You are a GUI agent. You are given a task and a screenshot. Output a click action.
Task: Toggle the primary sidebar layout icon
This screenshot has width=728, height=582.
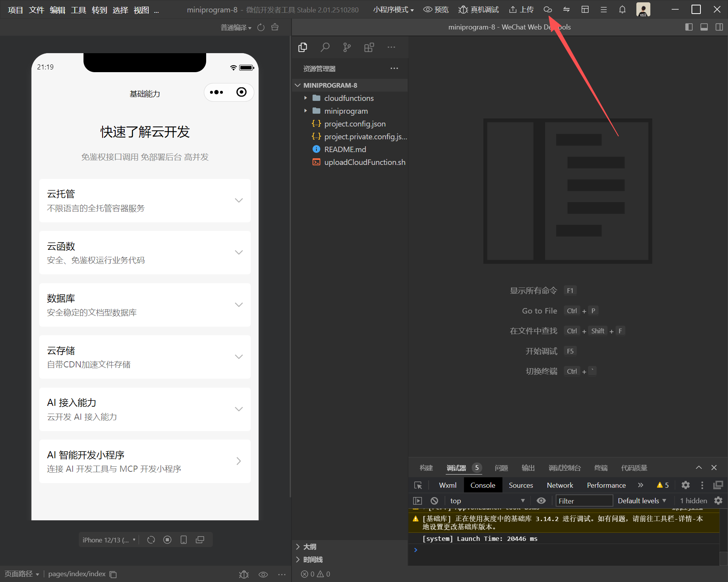(689, 27)
